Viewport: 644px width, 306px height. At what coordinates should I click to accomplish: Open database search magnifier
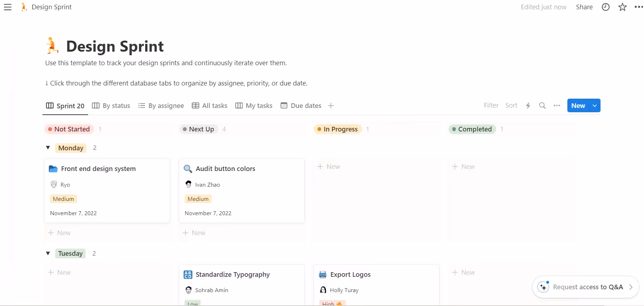click(x=542, y=105)
